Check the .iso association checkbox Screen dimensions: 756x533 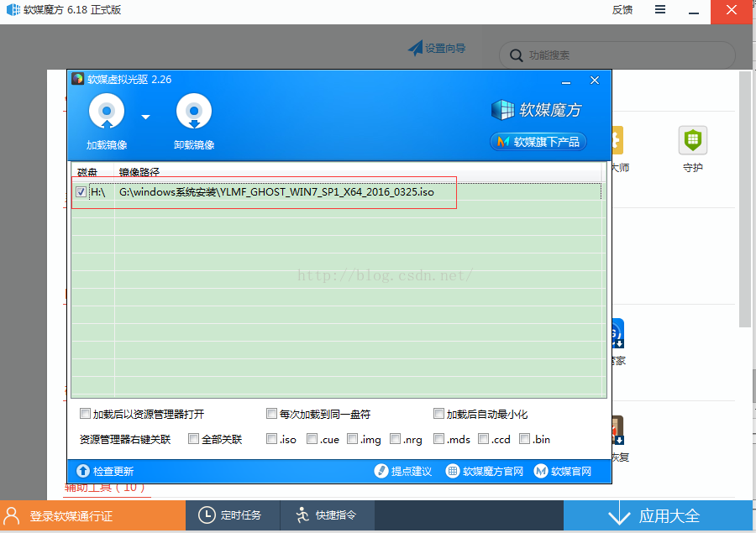tap(272, 438)
